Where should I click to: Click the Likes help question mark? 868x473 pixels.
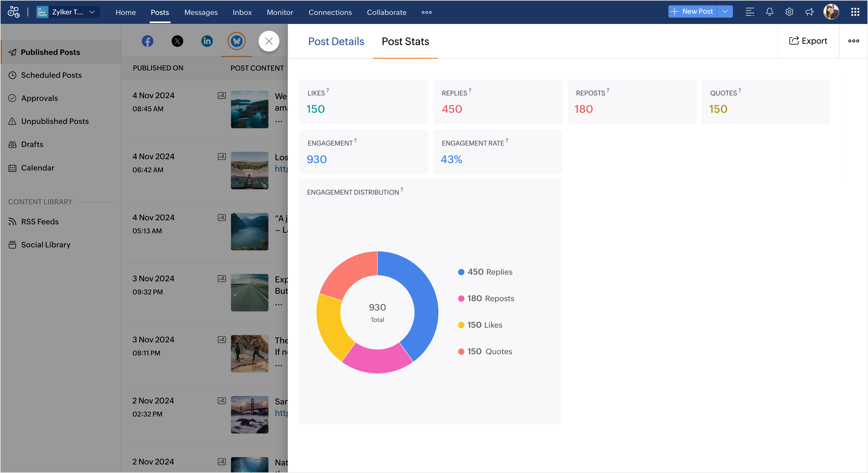tap(327, 90)
